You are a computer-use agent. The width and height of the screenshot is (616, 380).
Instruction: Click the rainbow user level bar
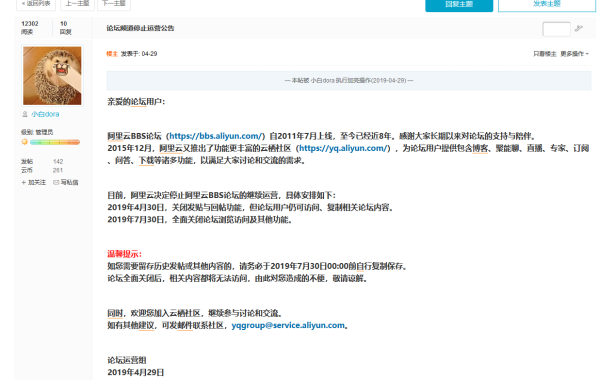[55, 142]
